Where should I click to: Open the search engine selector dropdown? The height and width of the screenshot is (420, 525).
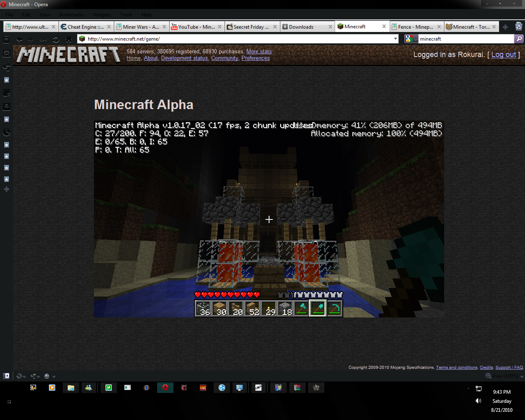click(x=411, y=39)
